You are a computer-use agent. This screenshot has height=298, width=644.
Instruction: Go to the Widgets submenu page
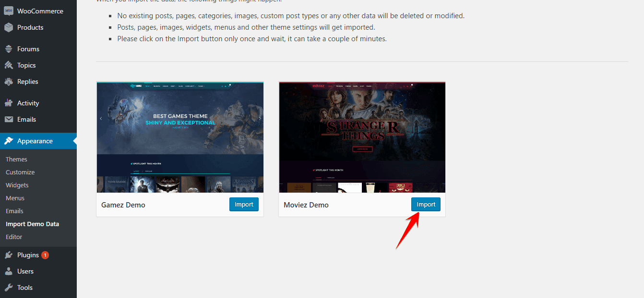[x=17, y=185]
